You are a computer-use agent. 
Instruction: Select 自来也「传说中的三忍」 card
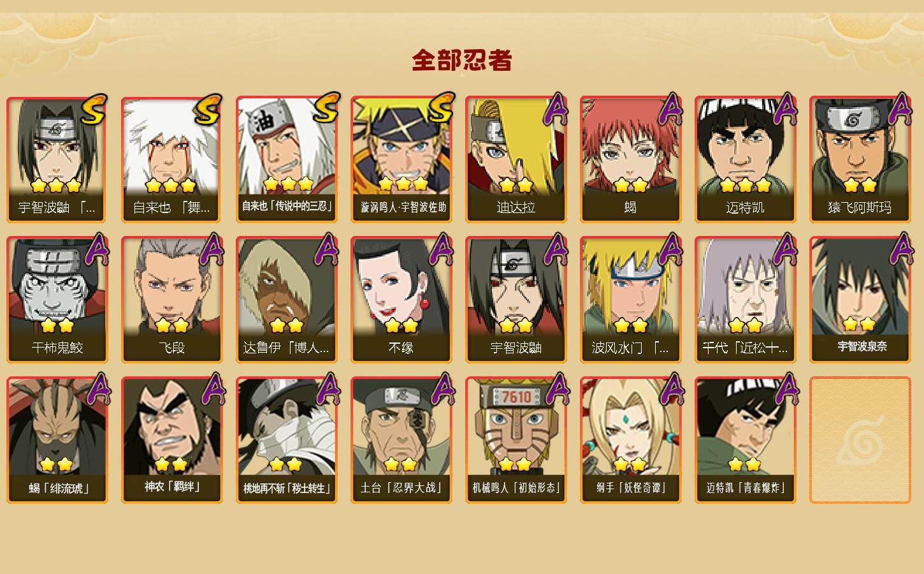tap(287, 159)
